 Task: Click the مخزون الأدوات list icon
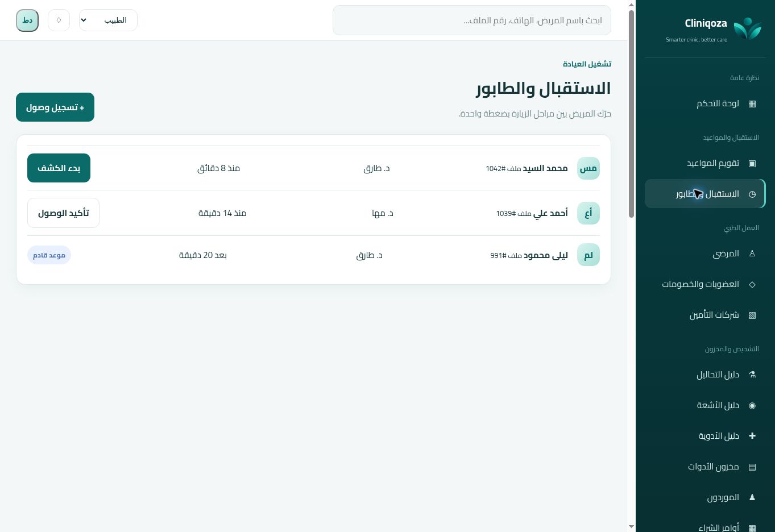pos(752,467)
